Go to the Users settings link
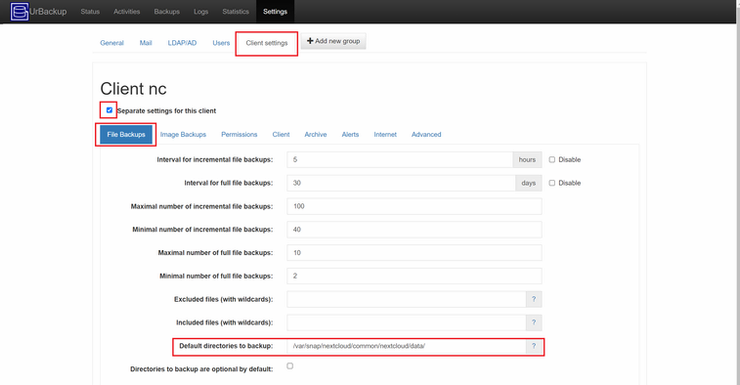 coord(221,43)
